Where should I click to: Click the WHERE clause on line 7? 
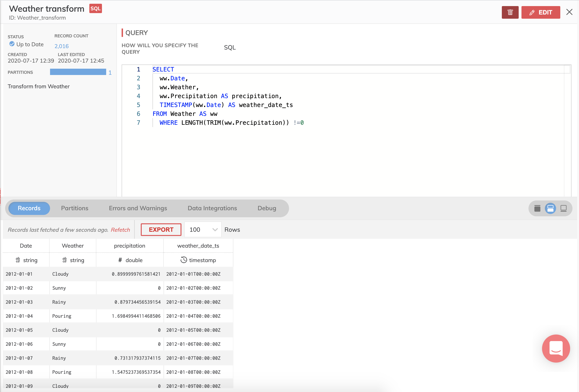[x=232, y=123]
